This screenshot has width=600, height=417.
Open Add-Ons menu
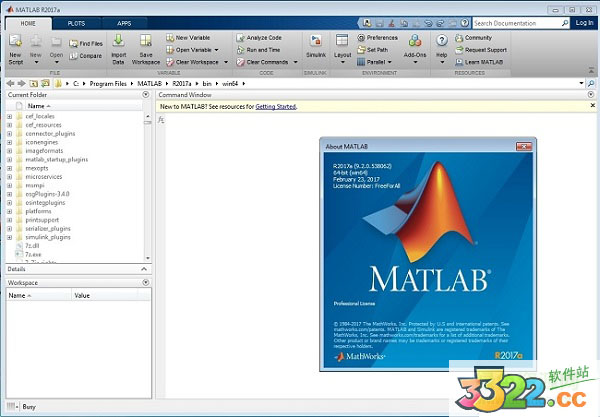click(415, 49)
